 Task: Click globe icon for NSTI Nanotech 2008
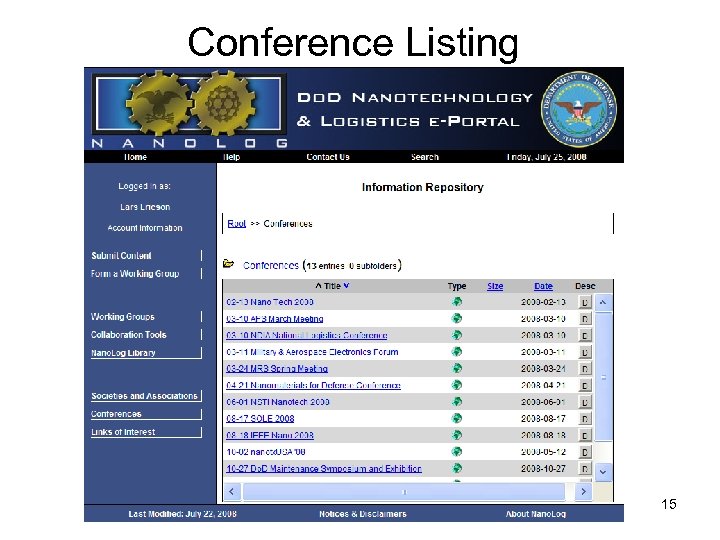point(457,402)
